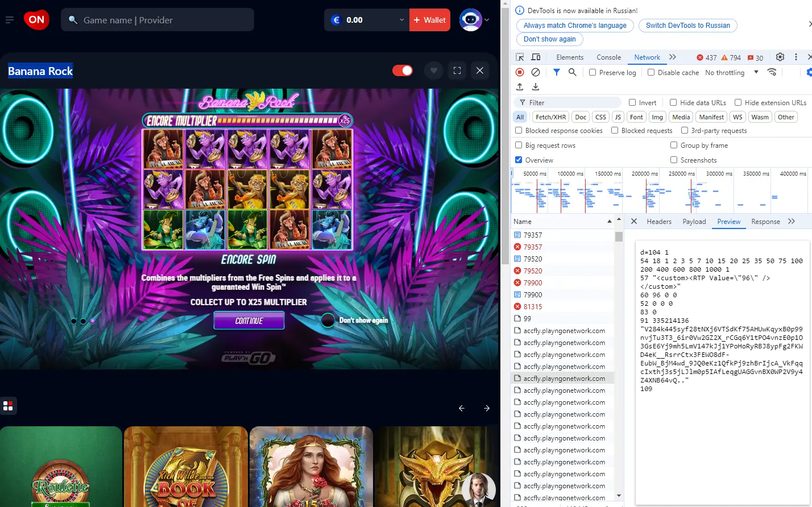Open DevTools three-dot customize menu
Image resolution: width=812 pixels, height=507 pixels.
click(796, 57)
